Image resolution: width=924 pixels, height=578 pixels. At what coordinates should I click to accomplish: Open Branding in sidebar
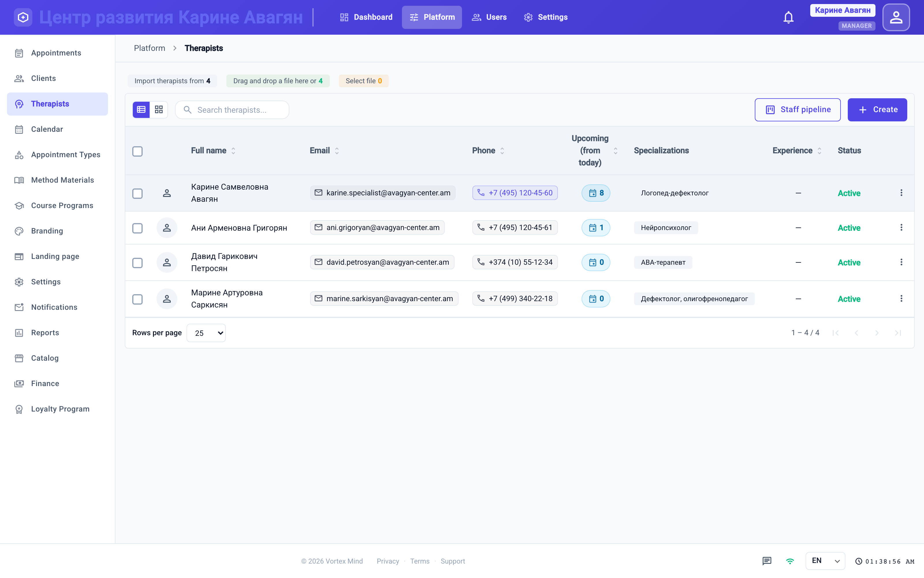tap(57, 231)
